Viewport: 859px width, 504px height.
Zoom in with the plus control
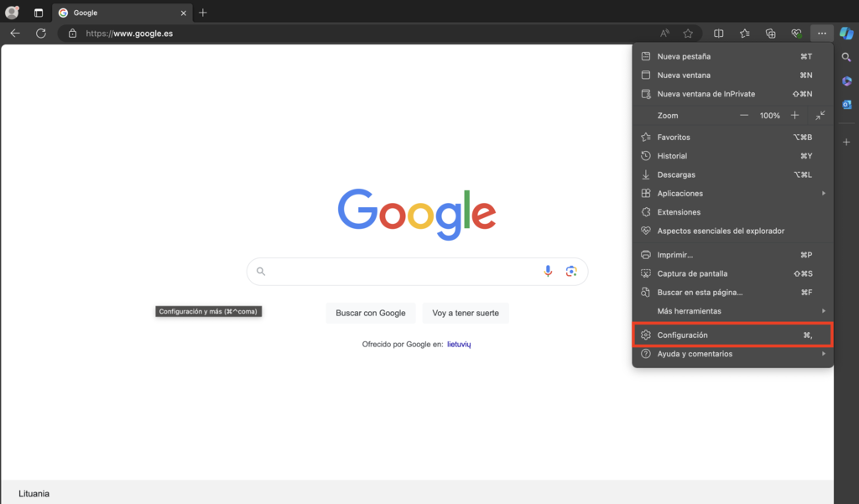794,115
